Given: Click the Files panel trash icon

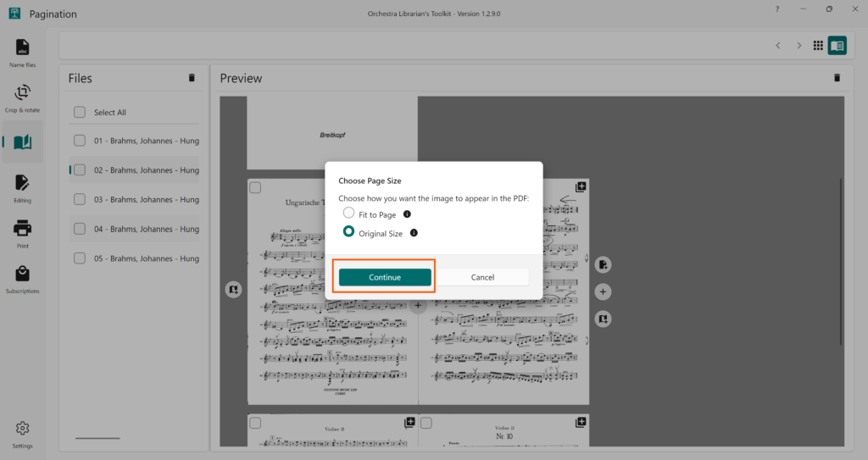Looking at the screenshot, I should pos(192,78).
